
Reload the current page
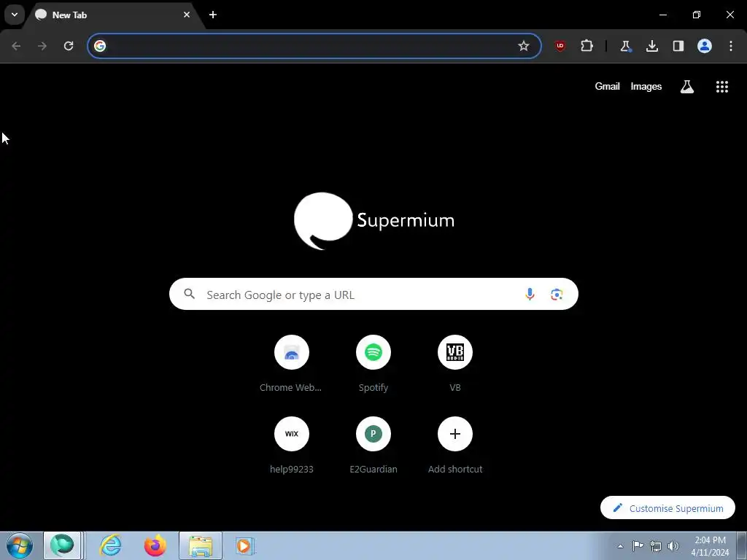pos(69,46)
